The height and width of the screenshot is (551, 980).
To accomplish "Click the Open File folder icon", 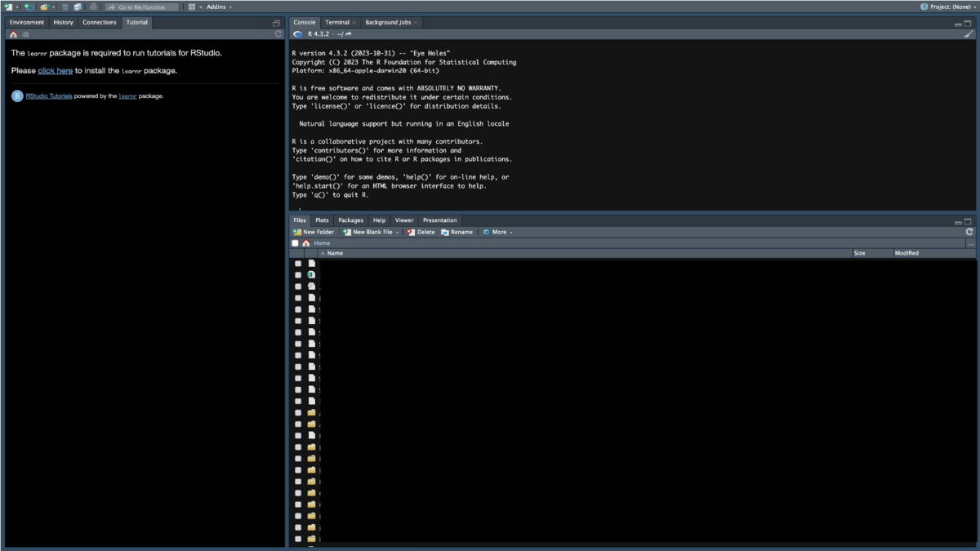I will tap(44, 7).
